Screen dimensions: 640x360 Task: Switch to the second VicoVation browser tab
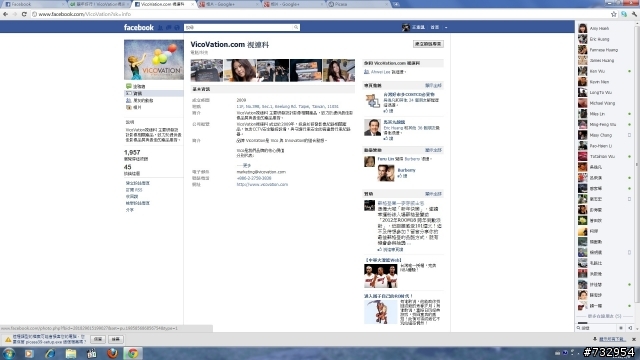98,4
